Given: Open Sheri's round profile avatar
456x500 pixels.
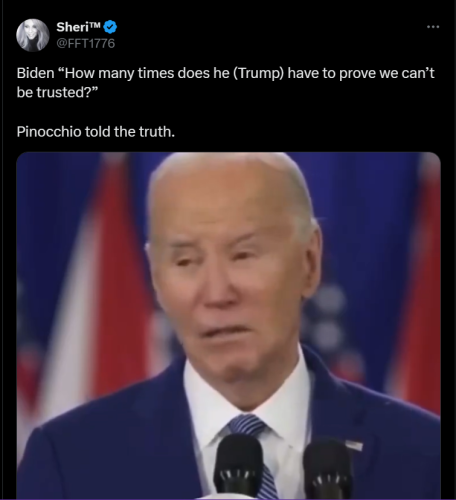Looking at the screenshot, I should tap(33, 35).
